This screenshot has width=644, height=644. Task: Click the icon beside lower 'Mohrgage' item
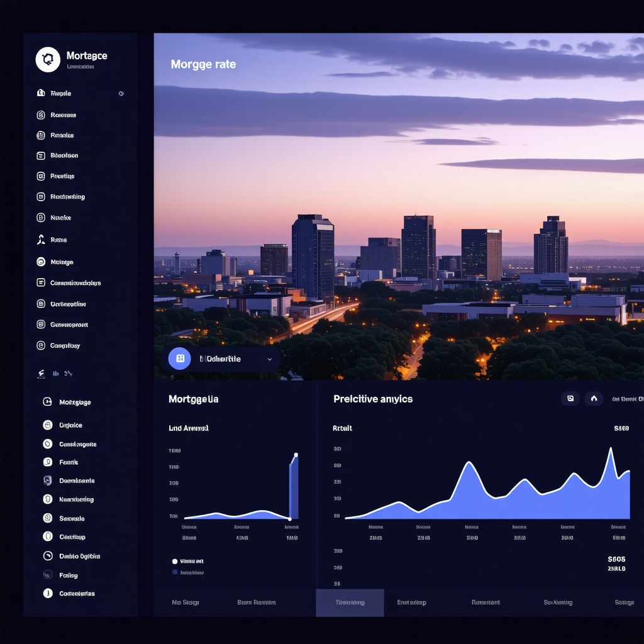pyautogui.click(x=48, y=402)
